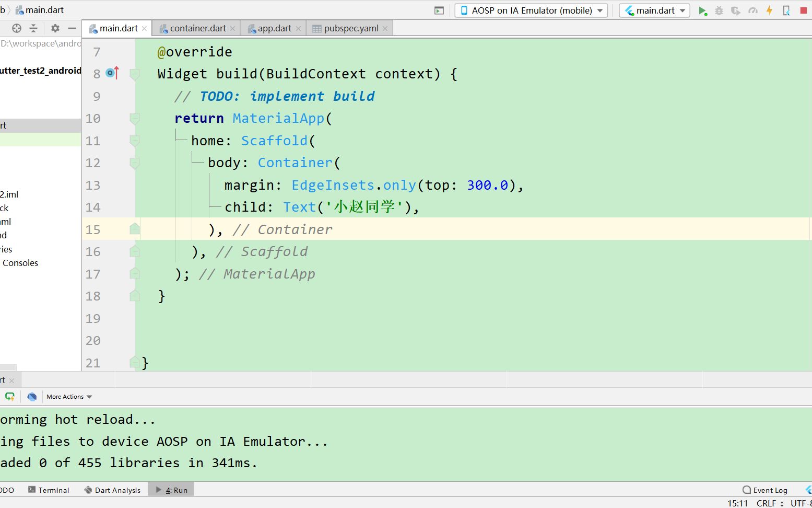Close the app.dart editor tab
Image resolution: width=812 pixels, height=508 pixels.
coord(298,29)
